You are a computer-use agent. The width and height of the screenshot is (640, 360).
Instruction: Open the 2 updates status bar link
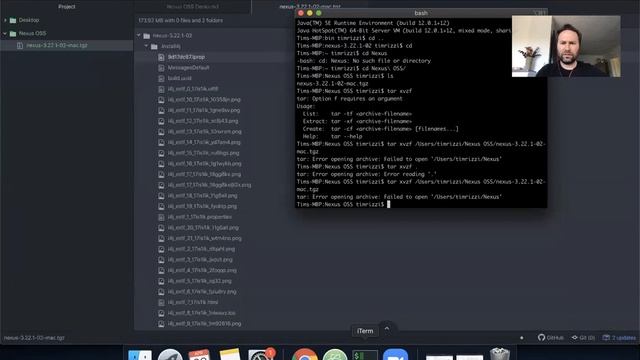coord(619,338)
